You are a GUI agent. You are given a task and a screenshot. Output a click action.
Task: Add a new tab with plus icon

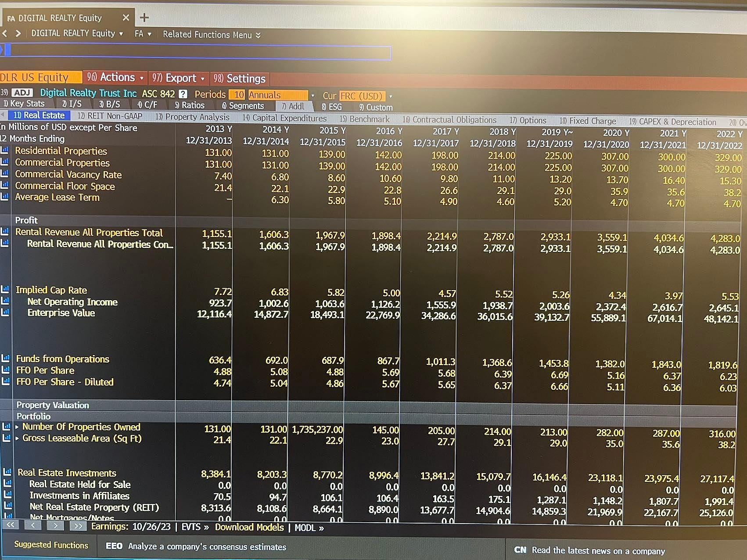[144, 18]
